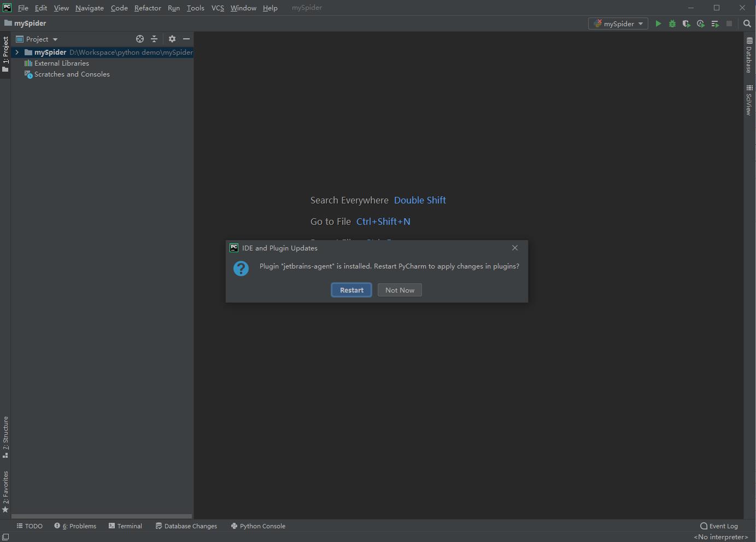Viewport: 756px width, 542px height.
Task: Open the Project view dropdown
Action: click(x=37, y=39)
